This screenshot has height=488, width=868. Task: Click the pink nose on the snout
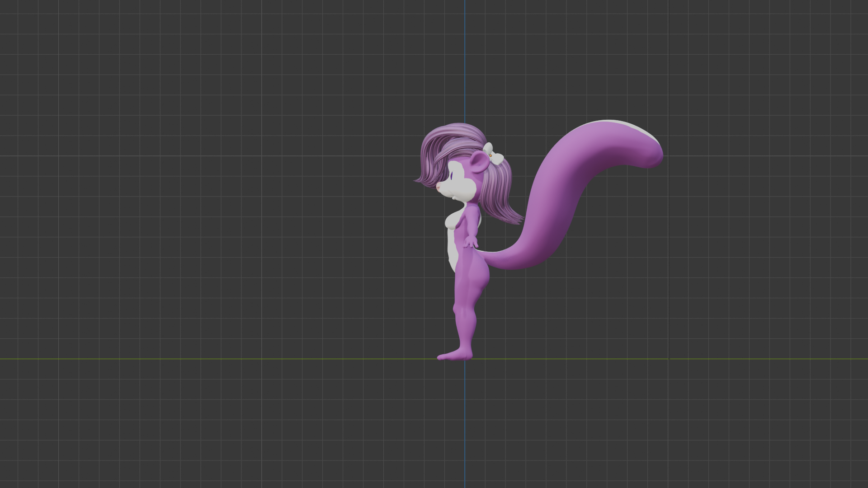(439, 187)
